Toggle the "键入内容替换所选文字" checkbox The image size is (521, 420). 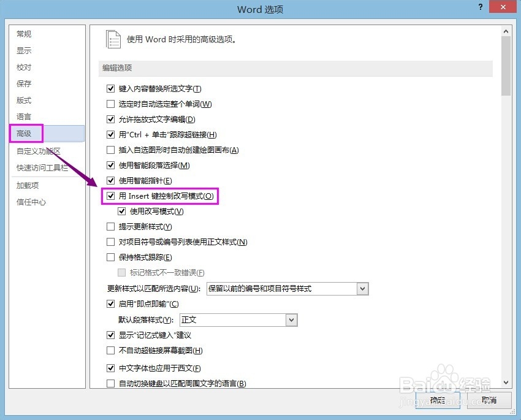coord(110,88)
